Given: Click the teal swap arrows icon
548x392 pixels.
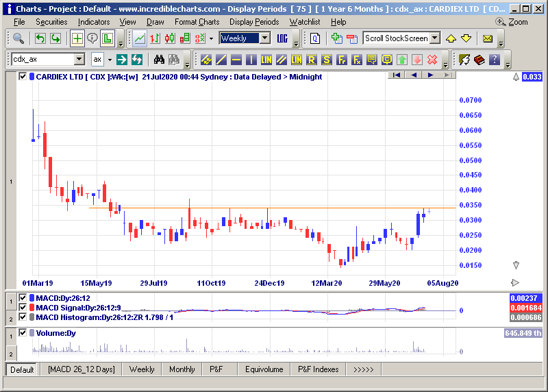Looking at the screenshot, I should [136, 60].
